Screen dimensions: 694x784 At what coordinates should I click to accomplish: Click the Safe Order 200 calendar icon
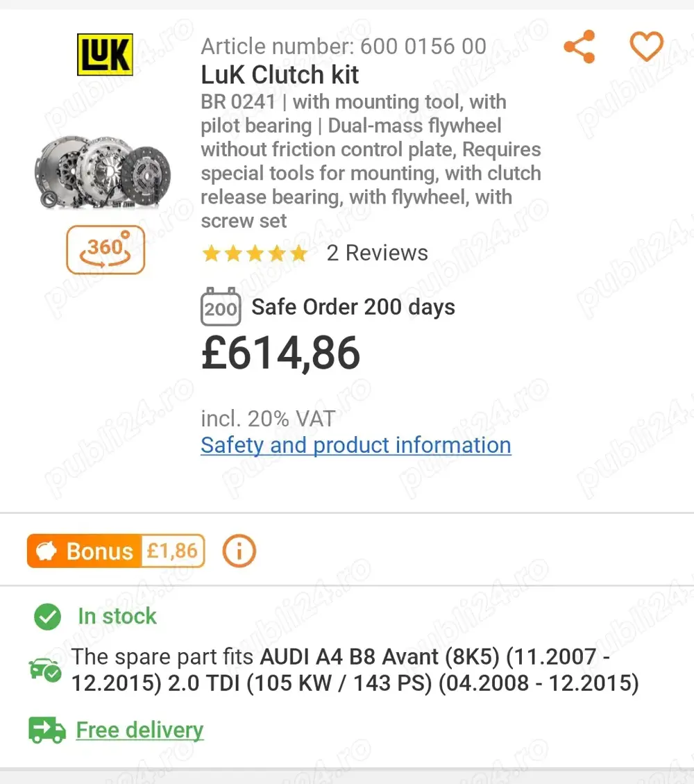coord(221,307)
